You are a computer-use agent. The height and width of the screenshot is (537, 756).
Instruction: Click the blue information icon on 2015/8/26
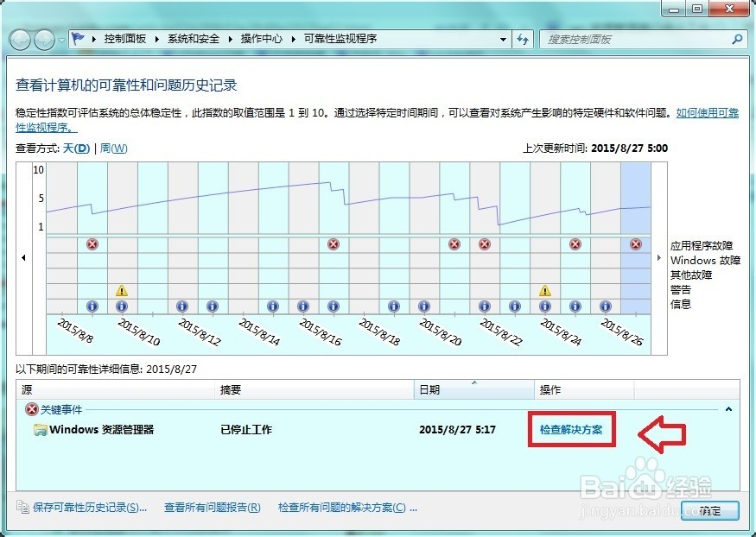[606, 306]
